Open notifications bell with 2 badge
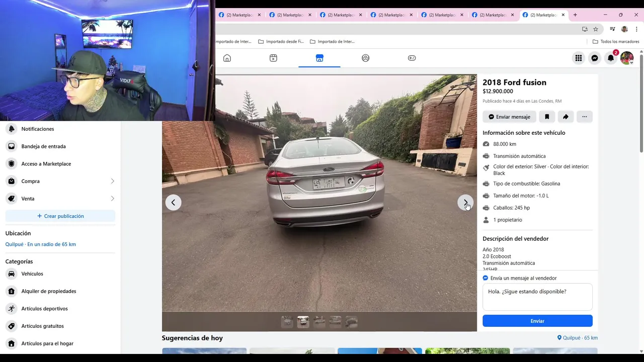The image size is (644, 362). (x=611, y=58)
